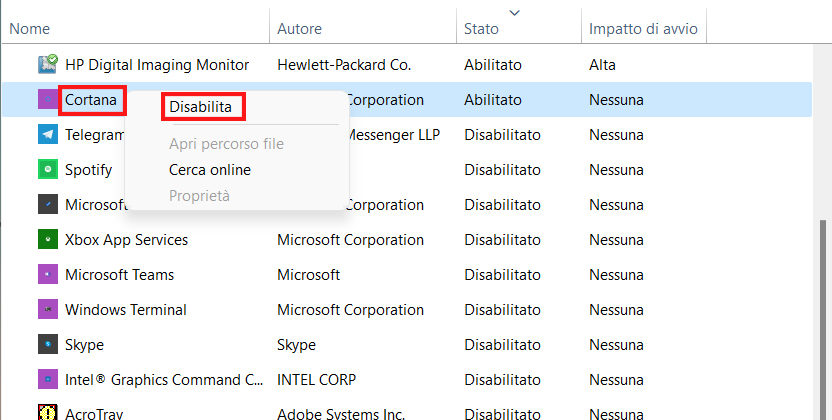832x420 pixels.
Task: Click the Intel Graphics Command Center icon
Action: click(x=47, y=380)
